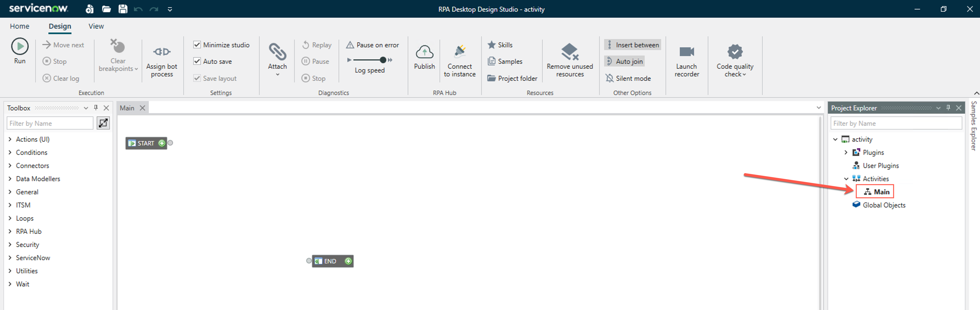Viewport: 980px width, 310px height.
Task: Select Main activity in Project Explorer
Action: coord(875,192)
